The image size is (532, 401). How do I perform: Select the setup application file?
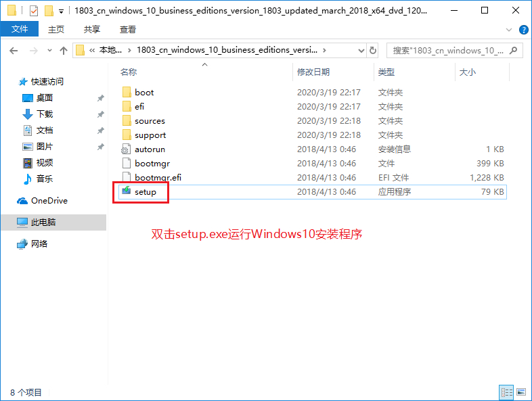[x=145, y=192]
